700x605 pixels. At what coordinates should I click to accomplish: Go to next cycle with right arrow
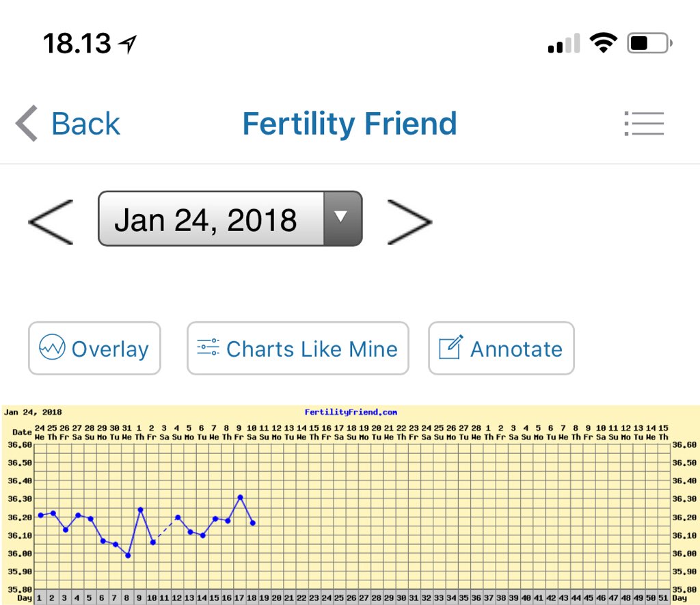(409, 221)
